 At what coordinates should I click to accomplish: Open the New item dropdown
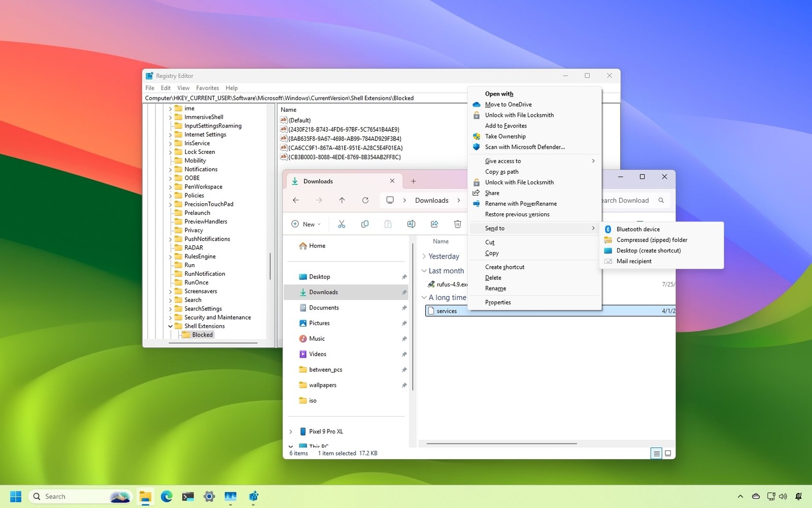tap(306, 224)
